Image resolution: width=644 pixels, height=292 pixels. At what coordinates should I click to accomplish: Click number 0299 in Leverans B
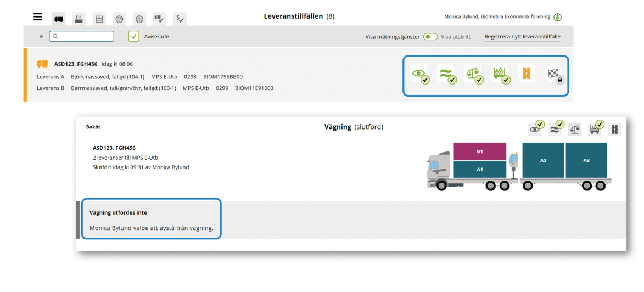click(x=222, y=88)
